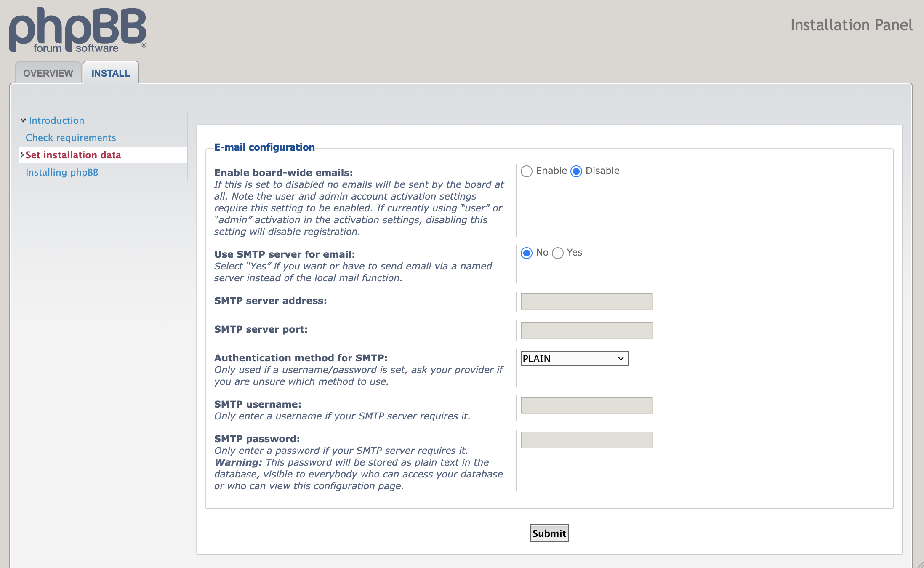
Task: Click the SMTP password field
Action: pos(586,439)
